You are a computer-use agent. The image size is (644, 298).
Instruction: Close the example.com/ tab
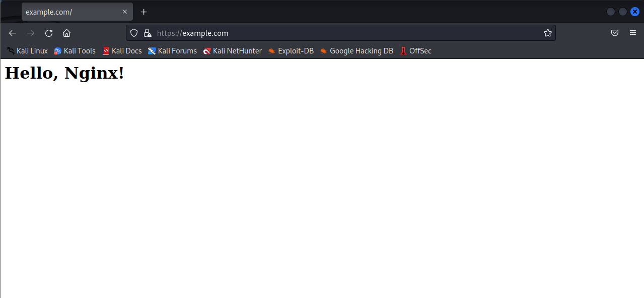click(x=125, y=12)
